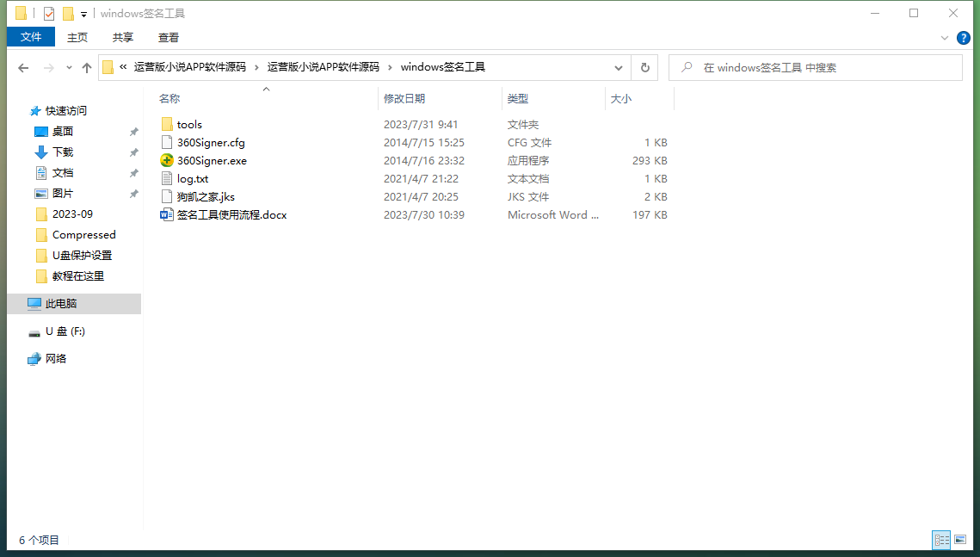Select the 签名工具使用流程.docx Word file icon
Image resolution: width=980 pixels, height=557 pixels.
[x=167, y=214]
